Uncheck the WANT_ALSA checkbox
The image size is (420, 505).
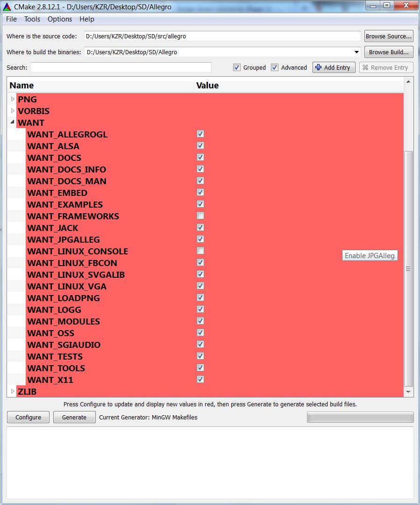pyautogui.click(x=200, y=145)
